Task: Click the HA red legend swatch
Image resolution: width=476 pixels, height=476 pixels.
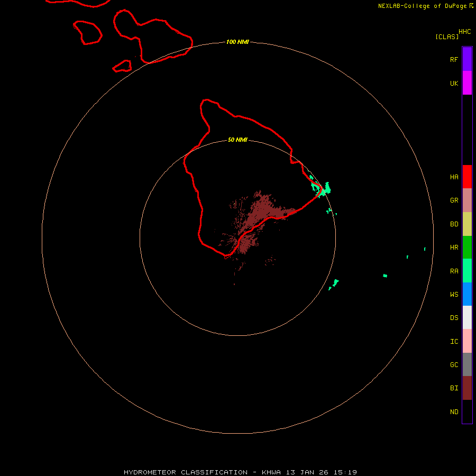Action: click(x=467, y=177)
